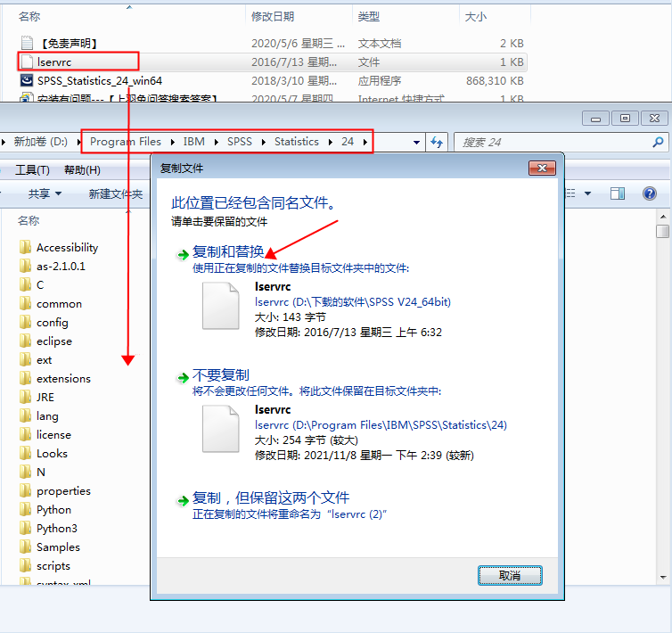Sort lower window by 名称 column

29,220
